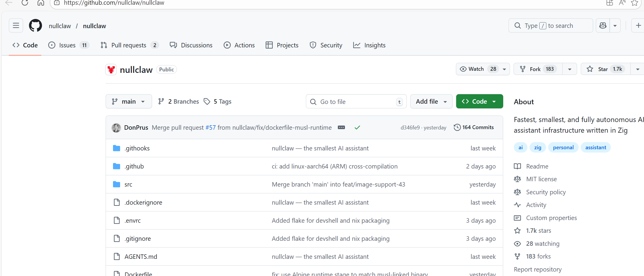Open the Pull requests tab
644x276 pixels.
click(129, 45)
